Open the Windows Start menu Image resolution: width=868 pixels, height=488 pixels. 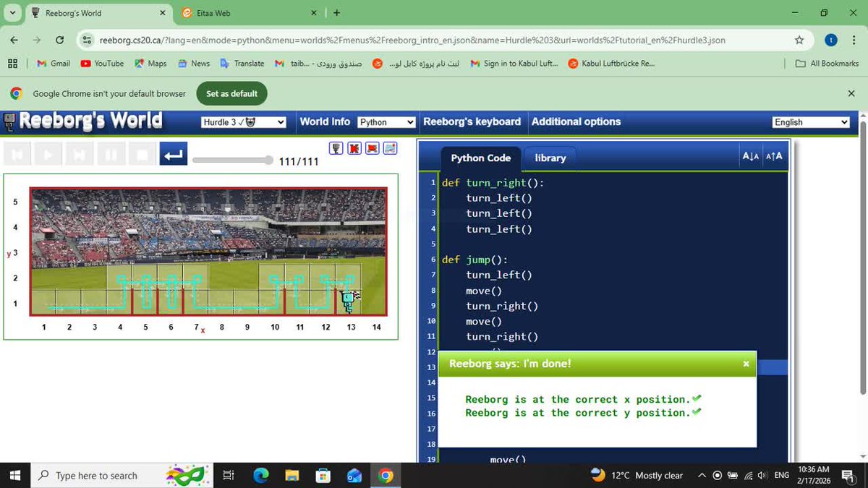(x=14, y=476)
